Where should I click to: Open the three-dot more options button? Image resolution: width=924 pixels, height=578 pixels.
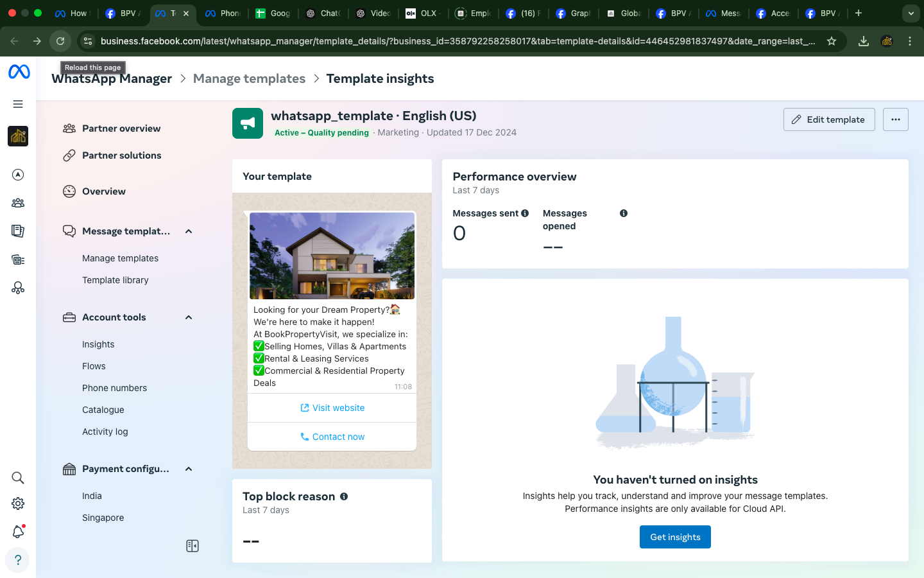[896, 119]
